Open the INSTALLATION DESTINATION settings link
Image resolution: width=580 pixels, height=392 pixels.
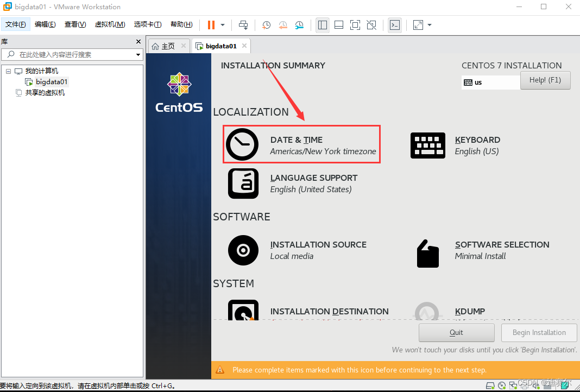[x=329, y=312]
